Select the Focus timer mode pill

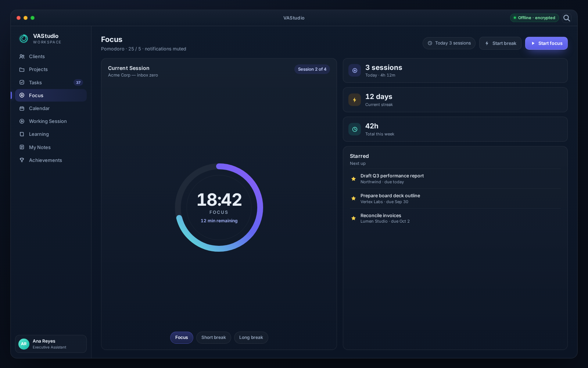coord(182,337)
